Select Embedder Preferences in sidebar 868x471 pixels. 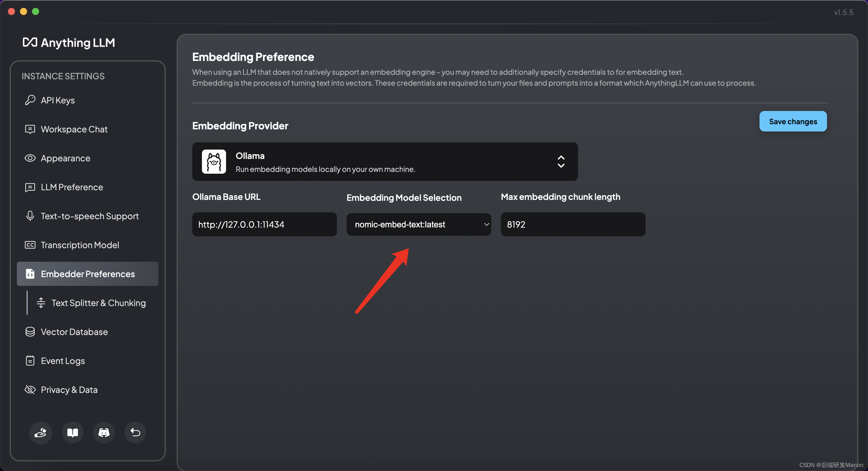point(88,274)
